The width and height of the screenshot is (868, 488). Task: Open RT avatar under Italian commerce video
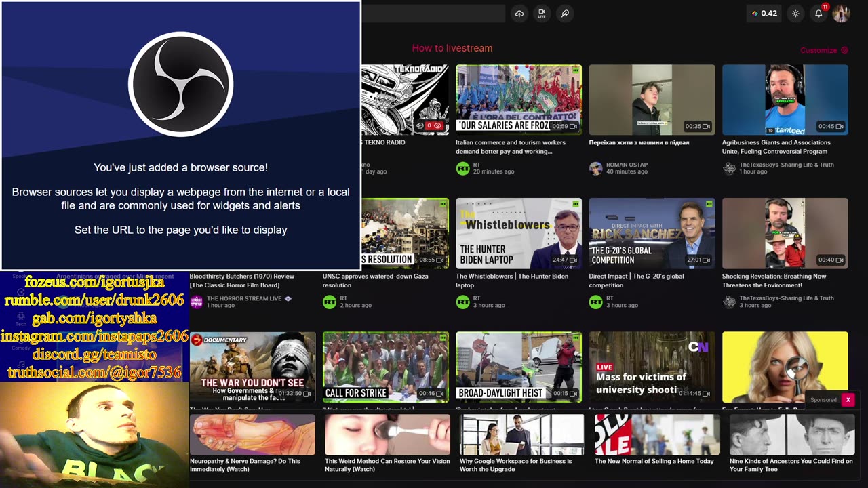[462, 168]
